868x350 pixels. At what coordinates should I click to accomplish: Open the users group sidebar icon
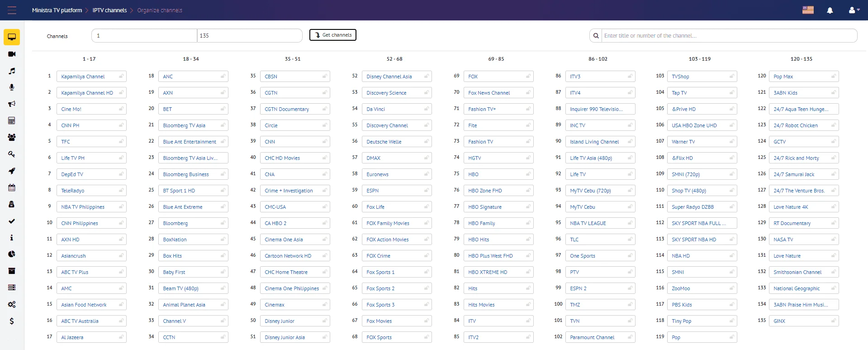pyautogui.click(x=12, y=137)
